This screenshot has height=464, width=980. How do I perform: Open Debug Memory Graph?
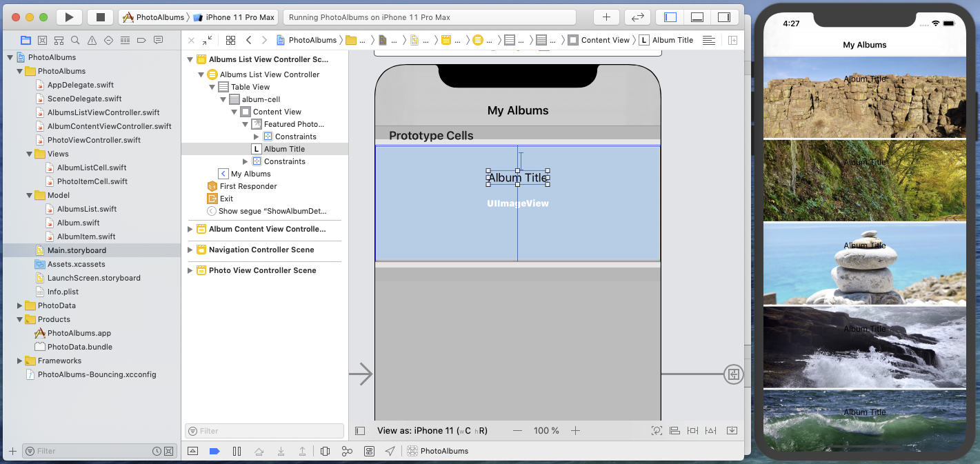point(347,451)
